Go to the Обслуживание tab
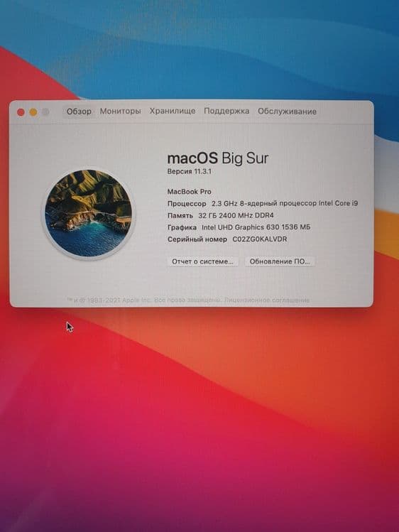 (287, 112)
